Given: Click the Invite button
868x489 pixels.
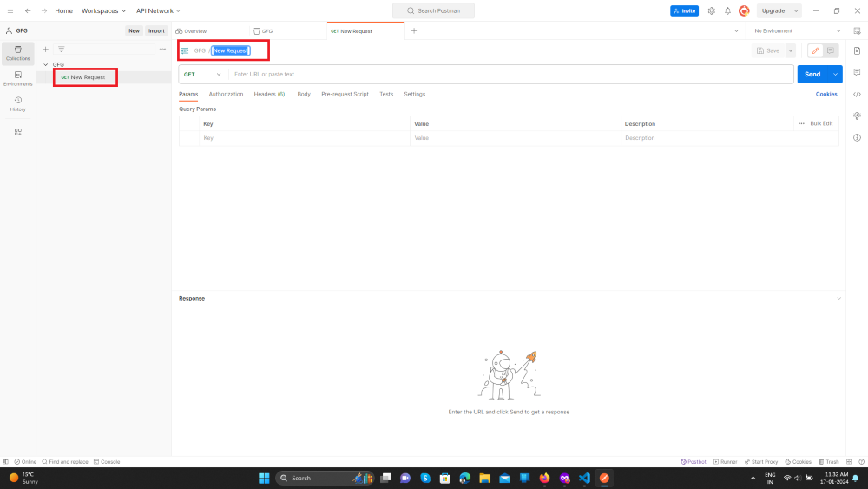Looking at the screenshot, I should [684, 10].
